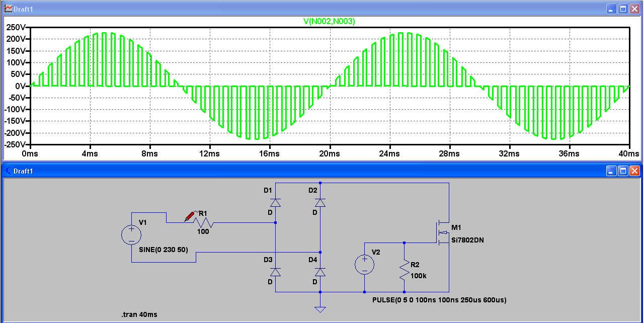Click the -250V vertical axis label
The width and height of the screenshot is (644, 323).
click(x=15, y=145)
